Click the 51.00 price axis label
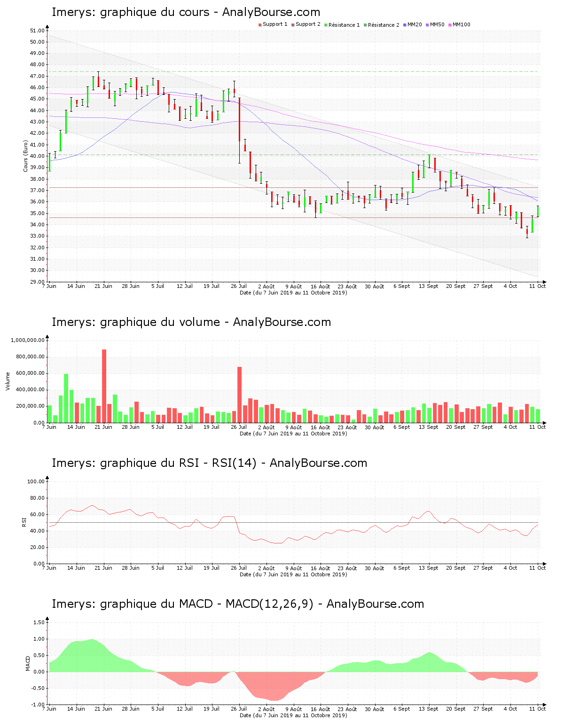Image resolution: width=564 pixels, height=728 pixels. coord(37,31)
